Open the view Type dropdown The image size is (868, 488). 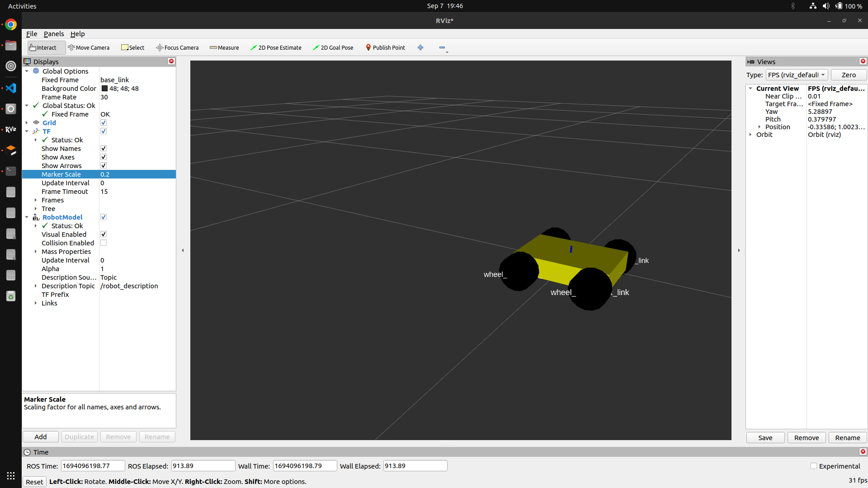(x=797, y=75)
